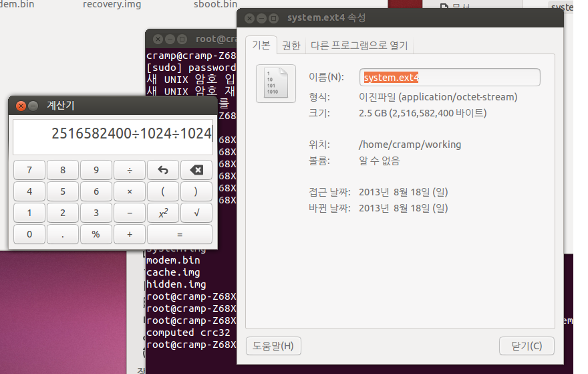Click the binary file icon in properties
Image resolution: width=588 pixels, height=374 pixels.
coord(275,84)
